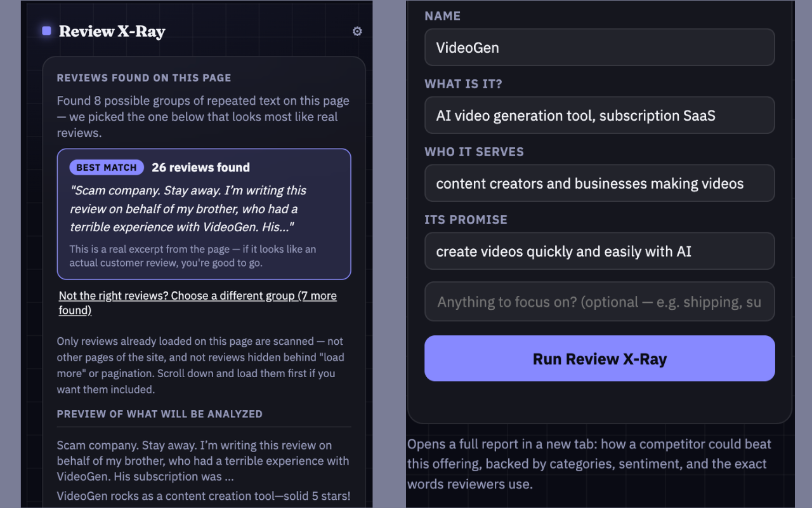Click the WHO IT SERVES label
This screenshot has width=812, height=508.
pyautogui.click(x=475, y=152)
